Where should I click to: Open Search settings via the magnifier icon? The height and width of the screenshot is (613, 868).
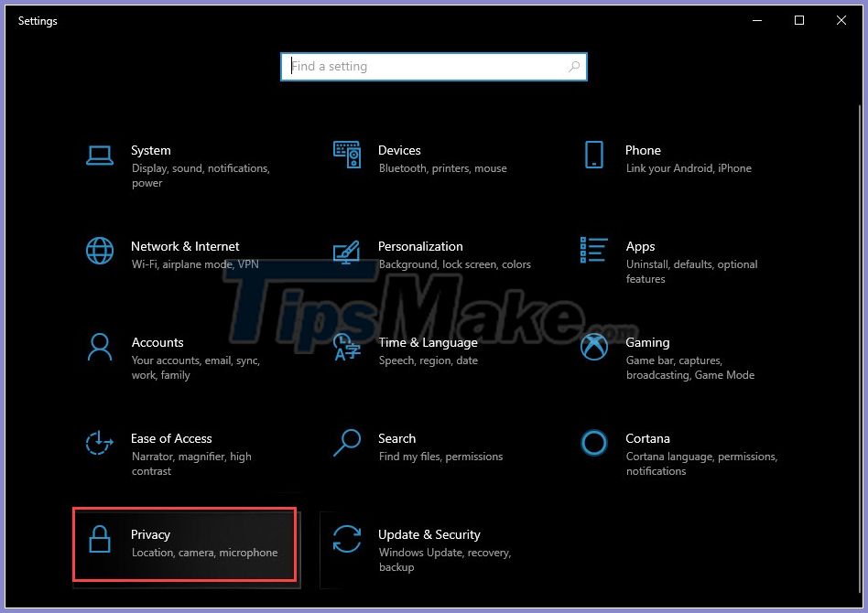click(346, 444)
